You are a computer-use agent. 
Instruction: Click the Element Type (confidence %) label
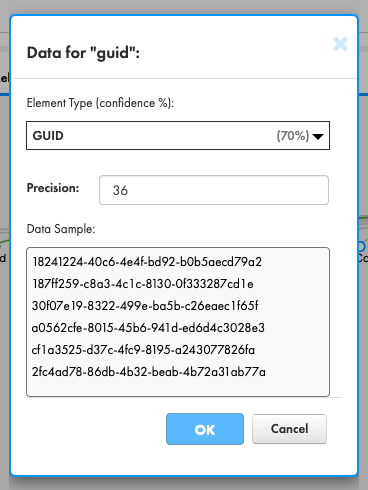pos(100,103)
